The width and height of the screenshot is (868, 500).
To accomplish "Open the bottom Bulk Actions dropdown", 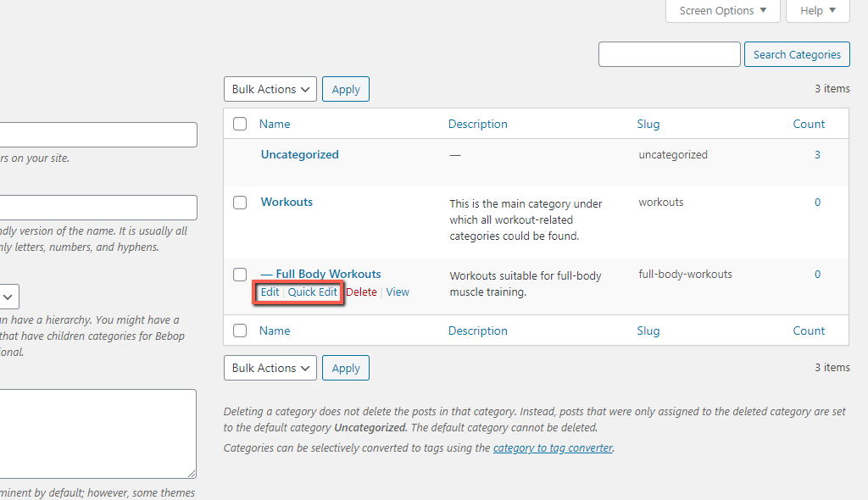I will point(270,368).
